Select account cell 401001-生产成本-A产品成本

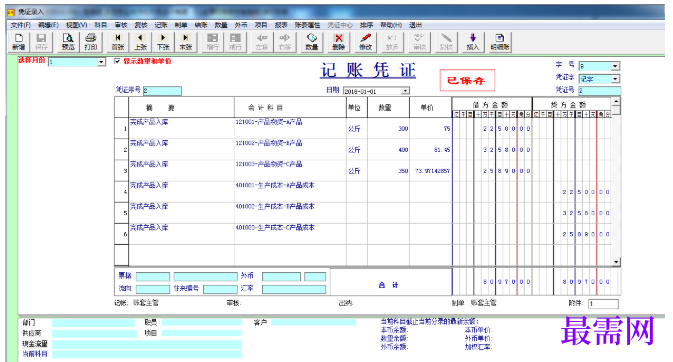pos(290,192)
